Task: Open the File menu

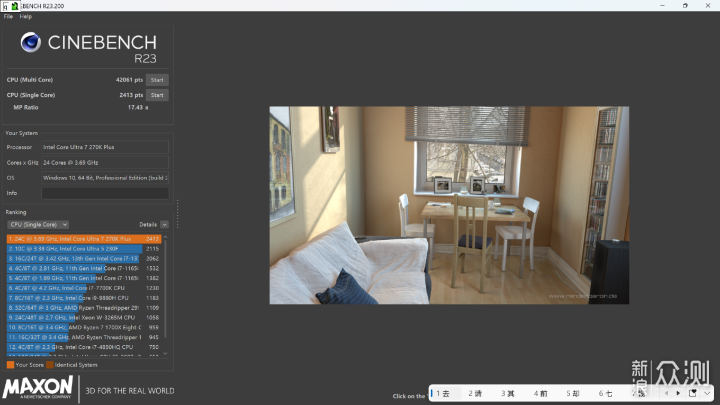Action: tap(8, 17)
